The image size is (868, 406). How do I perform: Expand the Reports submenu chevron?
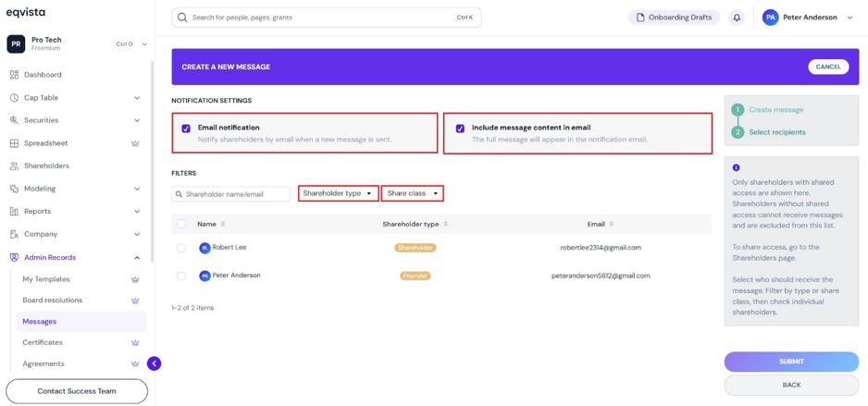click(x=137, y=211)
